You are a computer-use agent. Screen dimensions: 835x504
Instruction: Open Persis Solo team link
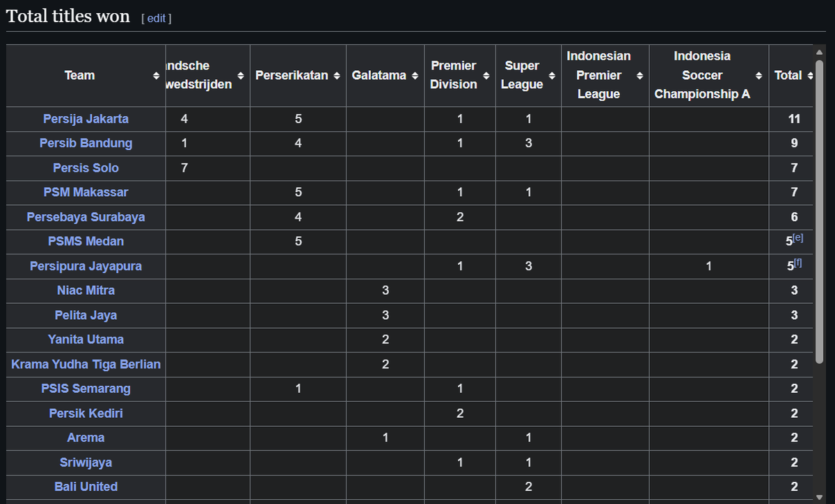86,168
